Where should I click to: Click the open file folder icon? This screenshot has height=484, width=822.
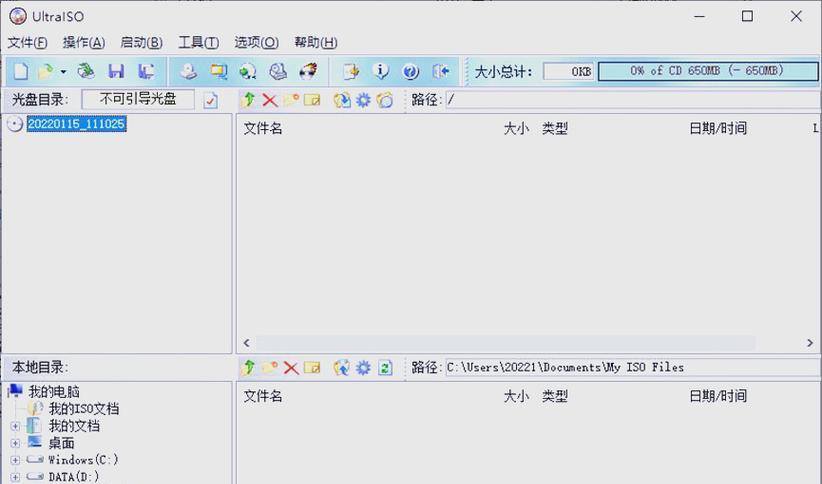46,71
